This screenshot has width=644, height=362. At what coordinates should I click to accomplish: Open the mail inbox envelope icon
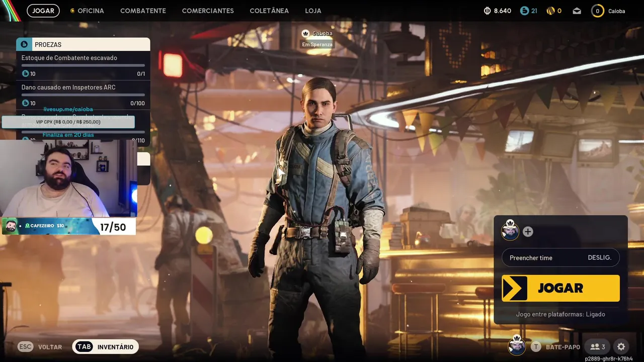577,11
